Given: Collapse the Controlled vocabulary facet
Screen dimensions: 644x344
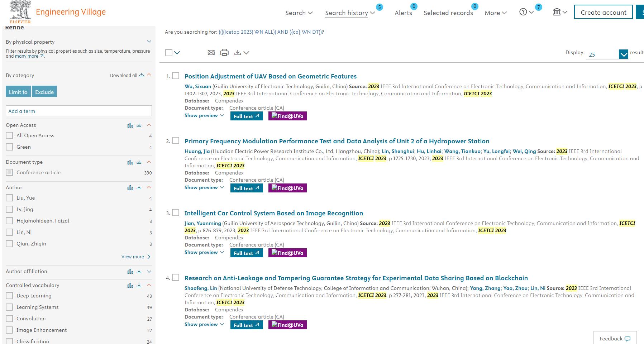Looking at the screenshot, I should [149, 285].
